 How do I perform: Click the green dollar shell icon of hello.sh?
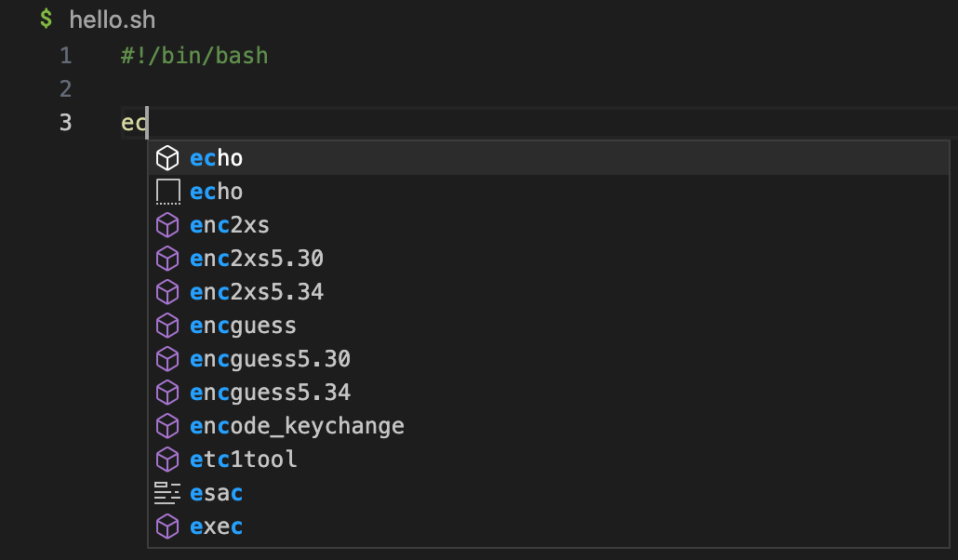(x=46, y=19)
